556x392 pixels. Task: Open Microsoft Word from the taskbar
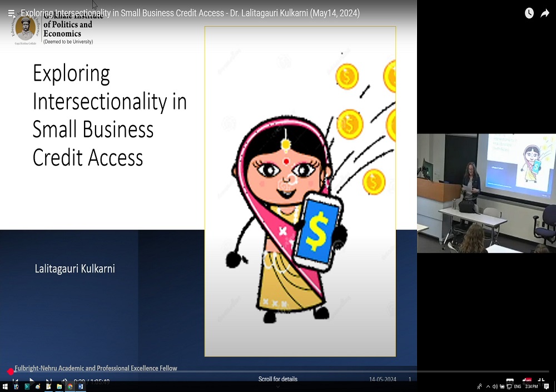point(81,386)
